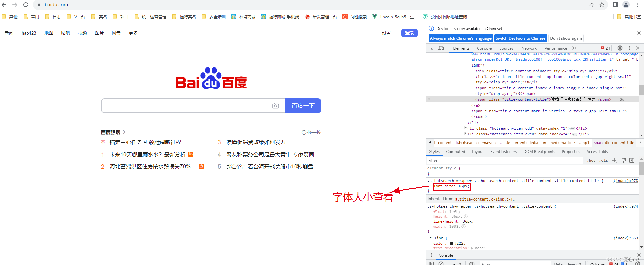The width and height of the screenshot is (644, 265).
Task: Open the Console drawer three-dot menu
Action: coord(431,255)
